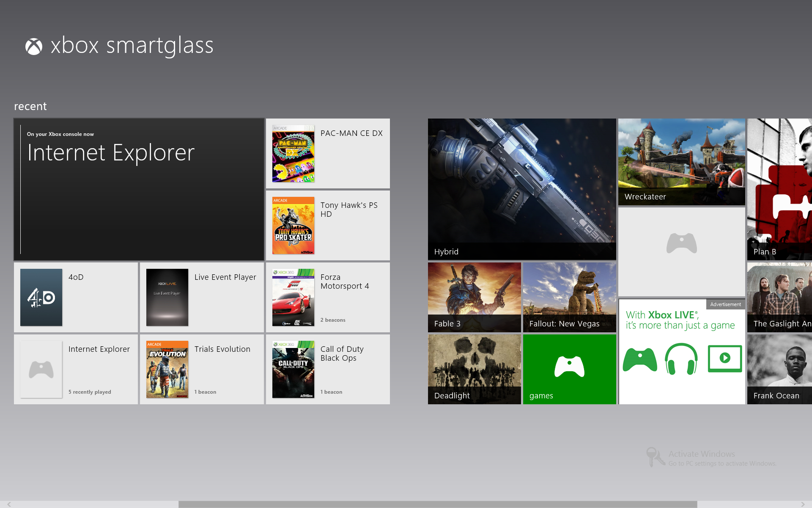Open the Deadlight tile

click(474, 369)
